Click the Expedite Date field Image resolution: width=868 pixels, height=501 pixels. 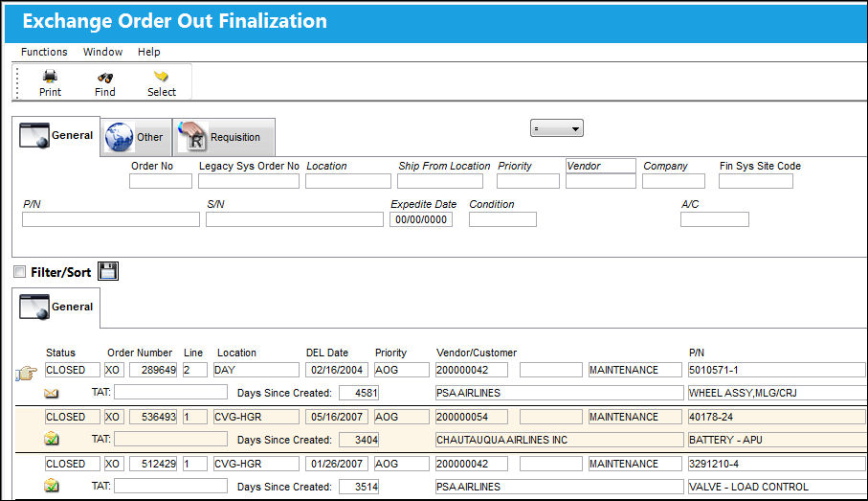click(421, 219)
